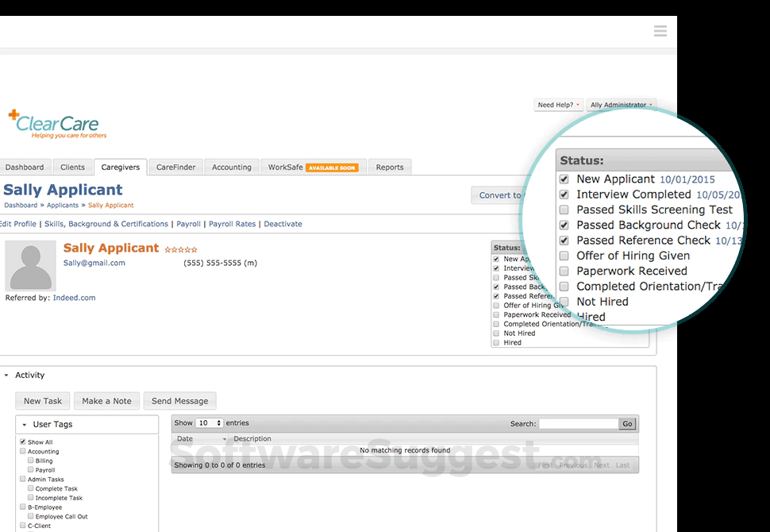Click inside the Search field

tap(579, 423)
